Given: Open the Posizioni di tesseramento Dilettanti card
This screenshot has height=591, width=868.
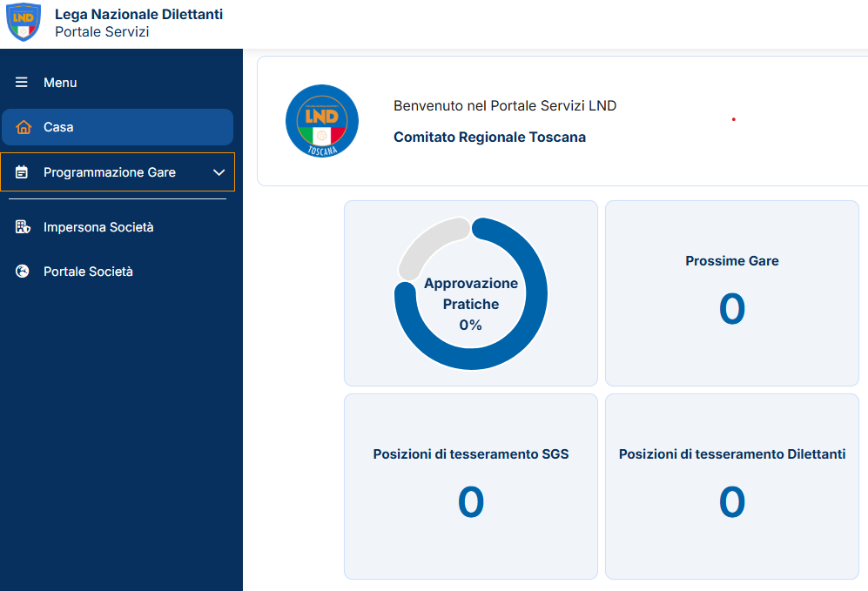Looking at the screenshot, I should [x=731, y=486].
